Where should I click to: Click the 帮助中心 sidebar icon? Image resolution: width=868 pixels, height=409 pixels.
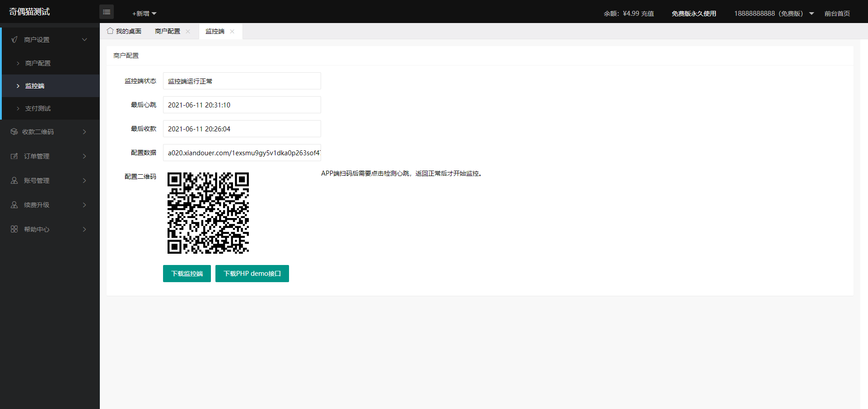point(14,229)
